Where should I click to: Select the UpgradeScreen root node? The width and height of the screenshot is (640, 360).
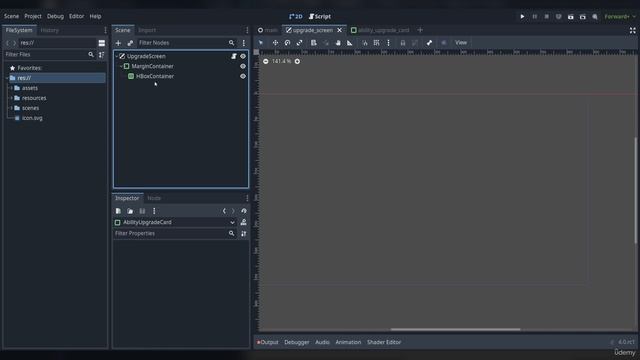point(146,56)
